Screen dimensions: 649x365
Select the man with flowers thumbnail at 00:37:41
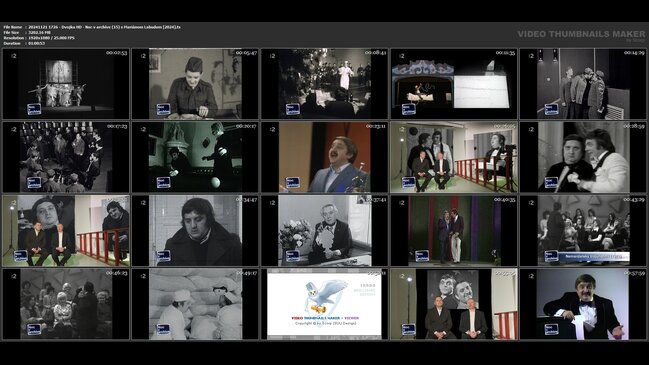point(324,231)
